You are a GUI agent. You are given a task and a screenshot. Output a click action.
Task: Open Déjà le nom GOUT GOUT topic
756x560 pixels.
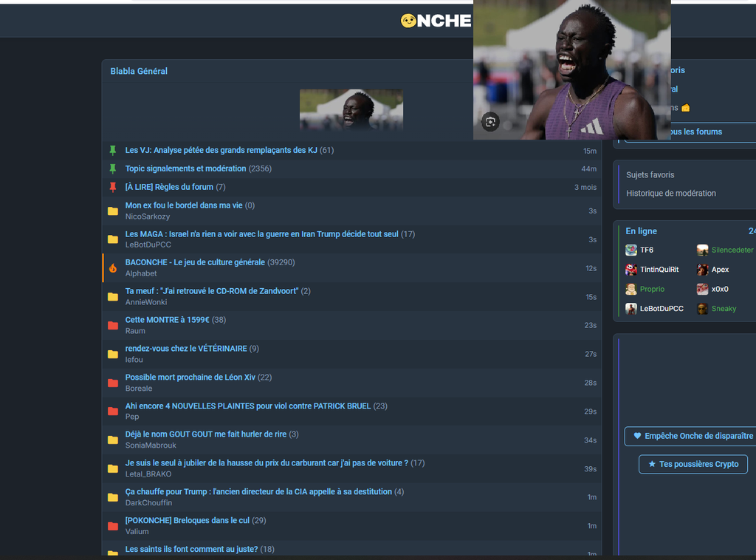(206, 434)
